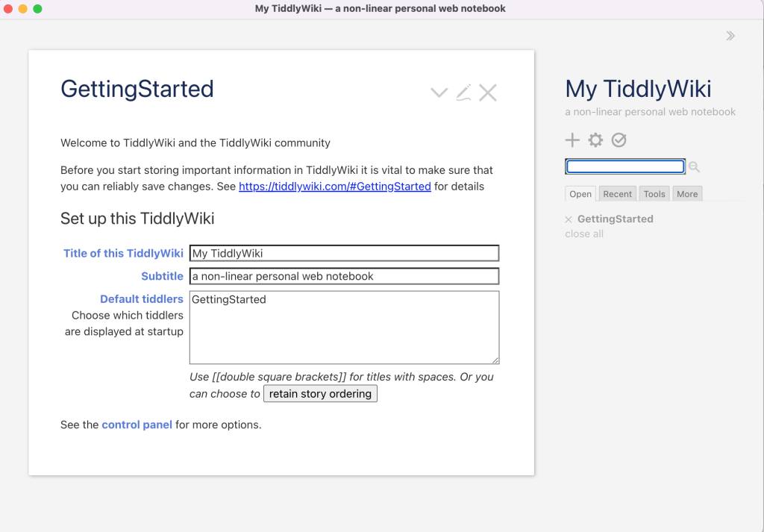Switch to the Recent tab
The image size is (764, 532).
pyautogui.click(x=617, y=194)
